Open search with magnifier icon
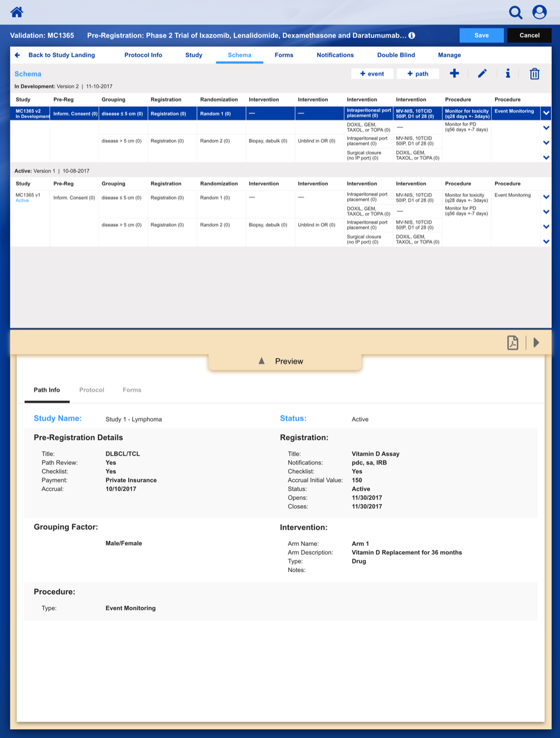Image resolution: width=560 pixels, height=738 pixels. click(x=515, y=12)
